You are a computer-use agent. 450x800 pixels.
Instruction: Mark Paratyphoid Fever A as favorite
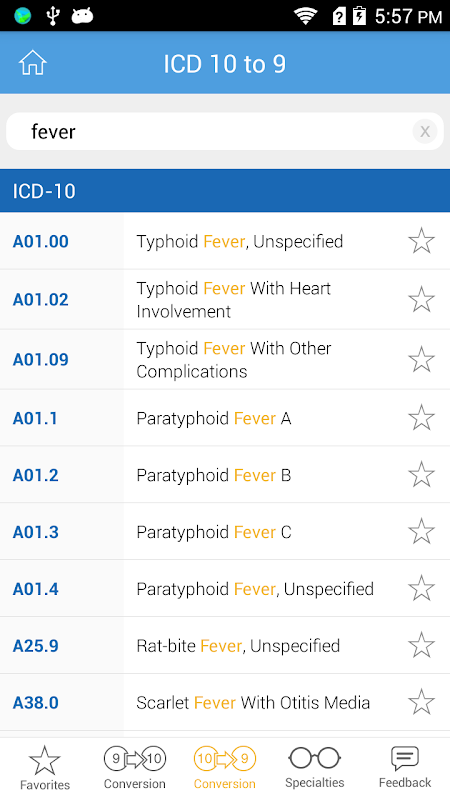point(421,418)
